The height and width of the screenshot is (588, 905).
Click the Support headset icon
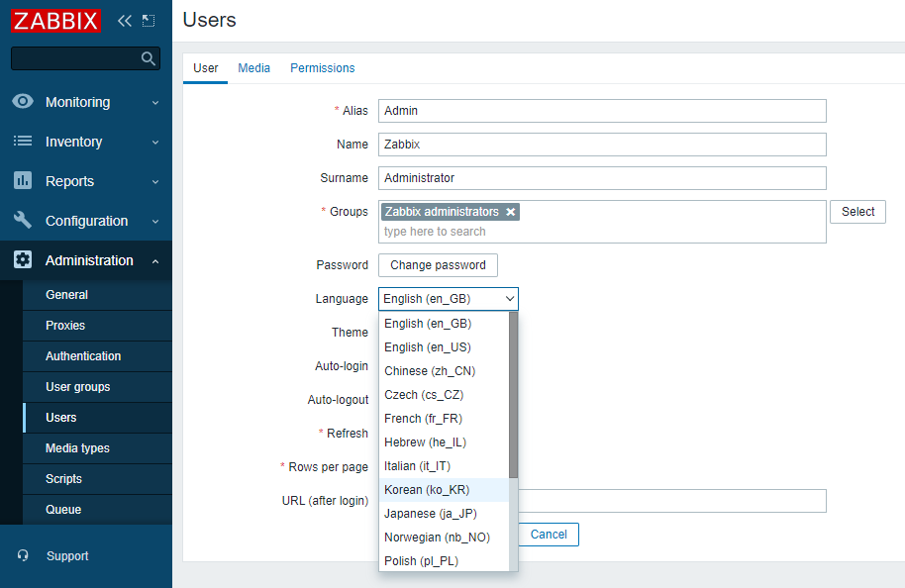click(23, 555)
